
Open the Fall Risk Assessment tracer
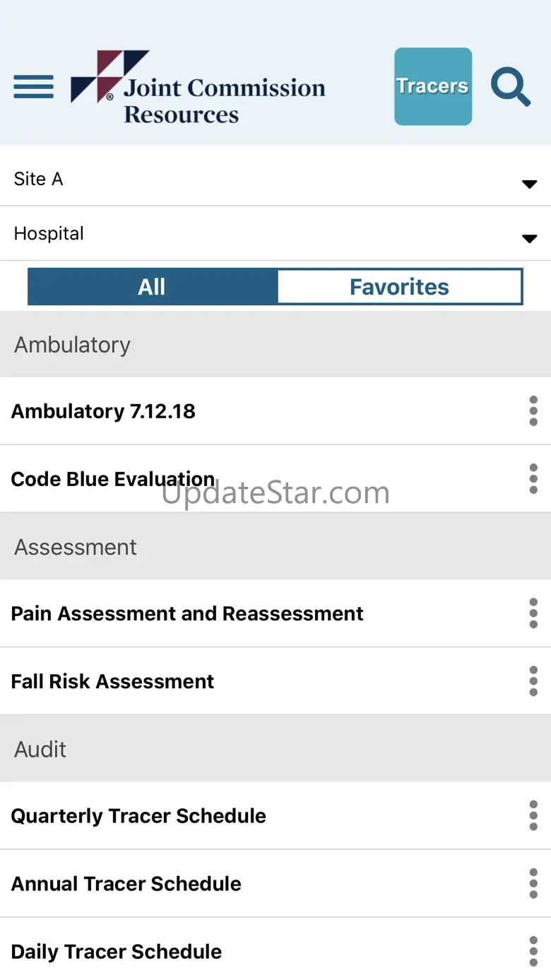(x=112, y=681)
